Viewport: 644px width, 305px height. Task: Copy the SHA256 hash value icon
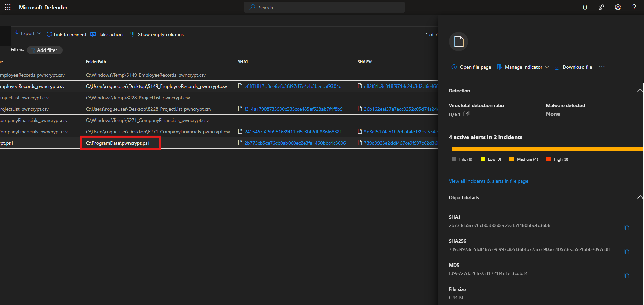626,251
